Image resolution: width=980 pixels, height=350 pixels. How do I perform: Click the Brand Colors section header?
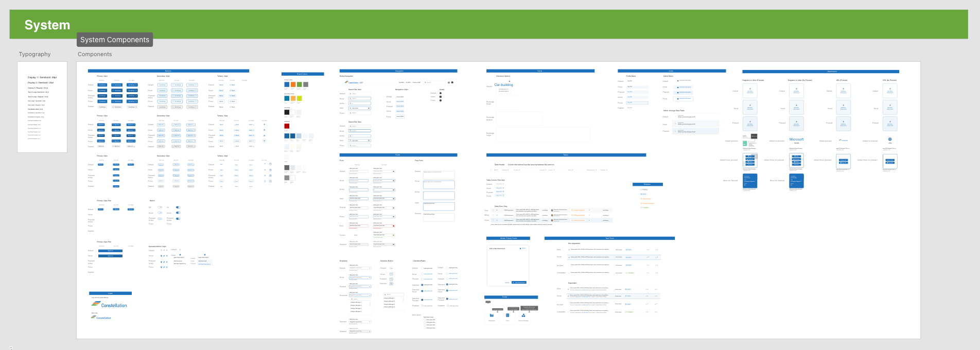point(303,74)
